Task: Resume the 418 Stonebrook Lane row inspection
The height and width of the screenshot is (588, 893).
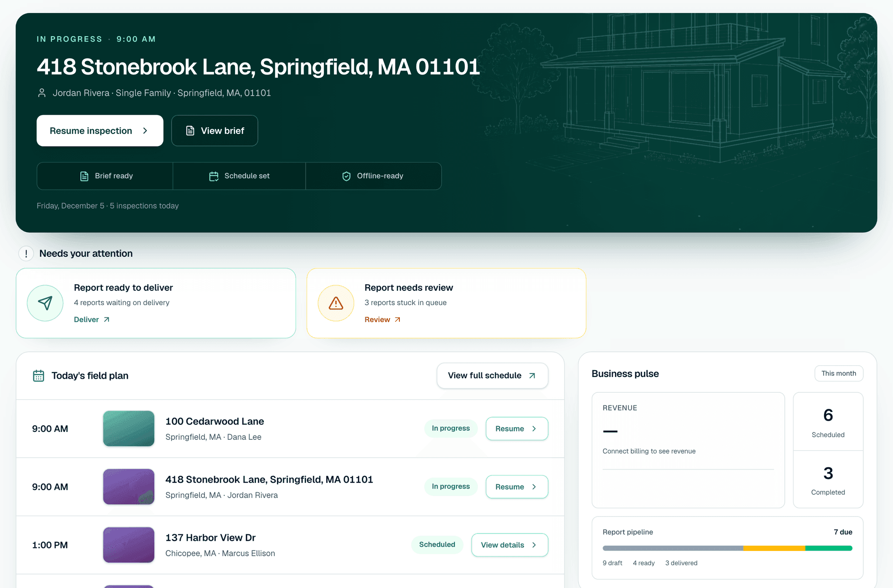Action: [517, 487]
